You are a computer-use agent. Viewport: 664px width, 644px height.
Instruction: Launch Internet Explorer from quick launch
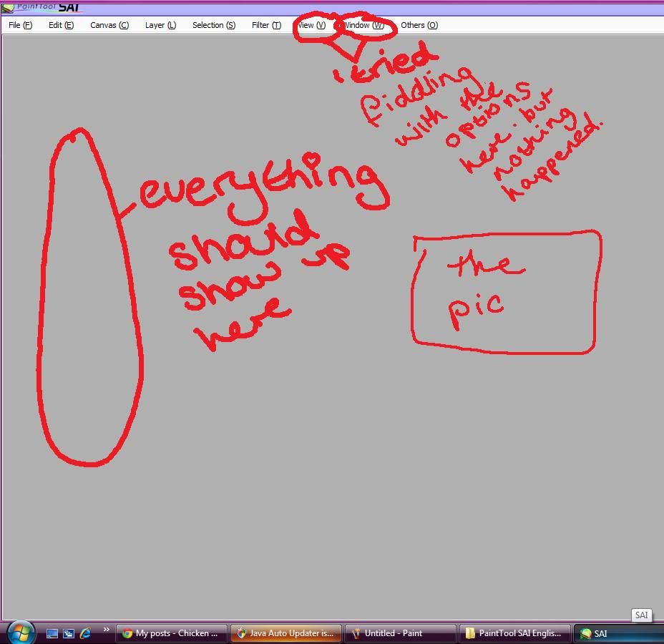(x=86, y=633)
